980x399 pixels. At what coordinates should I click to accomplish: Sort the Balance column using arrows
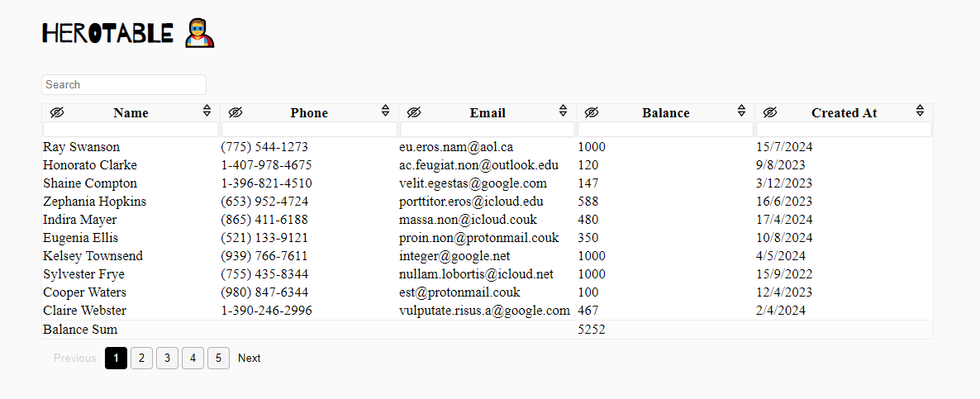[x=741, y=111]
